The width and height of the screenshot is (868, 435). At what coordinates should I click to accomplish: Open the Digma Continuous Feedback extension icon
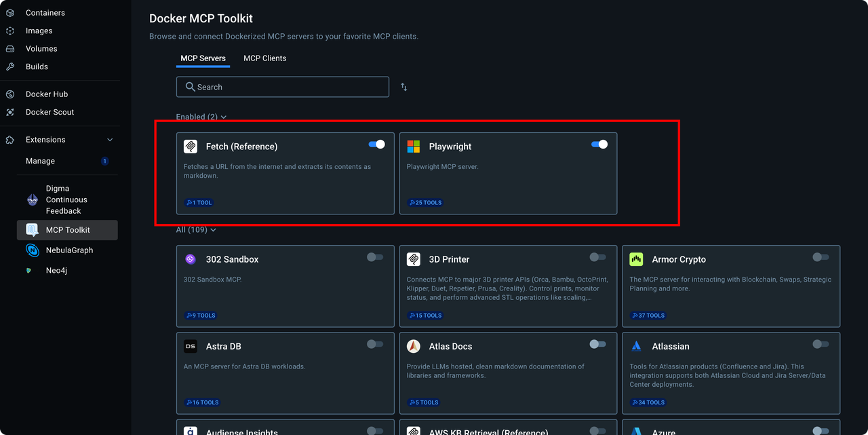pyautogui.click(x=33, y=200)
